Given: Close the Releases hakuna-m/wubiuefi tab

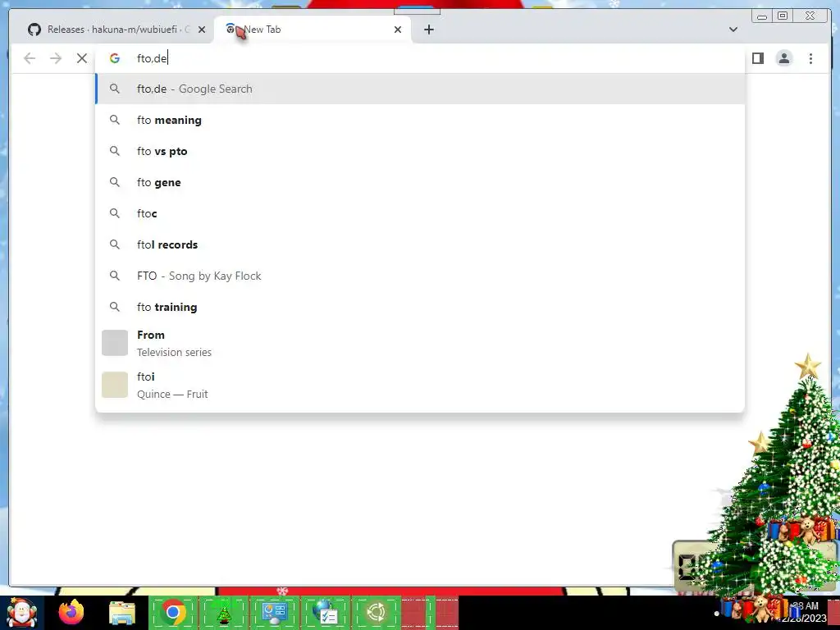Looking at the screenshot, I should pos(202,30).
